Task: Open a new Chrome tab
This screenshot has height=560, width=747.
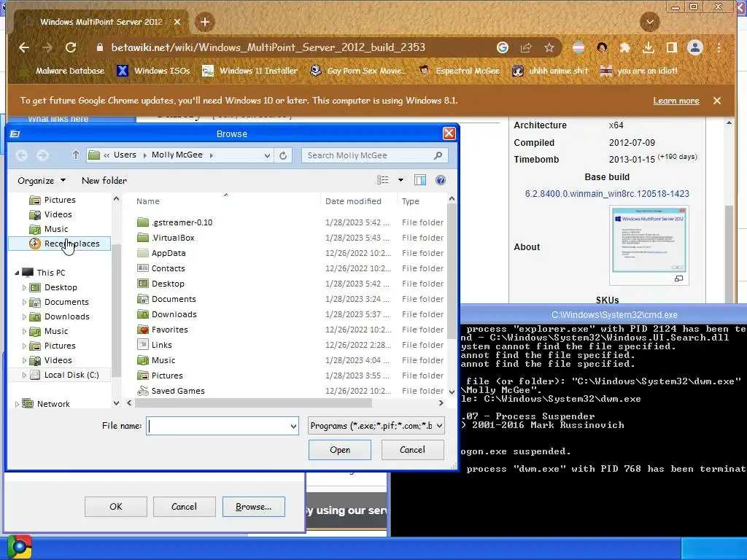Action: tap(205, 22)
